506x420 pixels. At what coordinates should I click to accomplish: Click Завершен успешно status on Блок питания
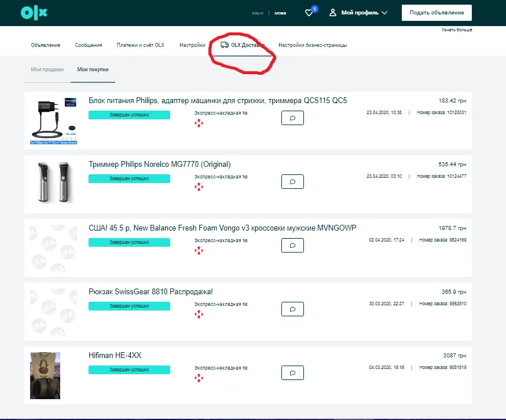(129, 115)
